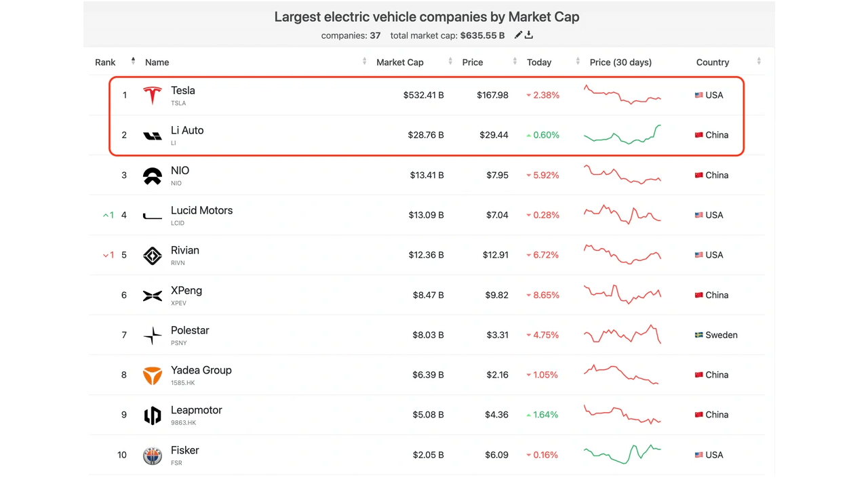Click the Polestar star logo
The height and width of the screenshot is (488, 868).
click(153, 335)
